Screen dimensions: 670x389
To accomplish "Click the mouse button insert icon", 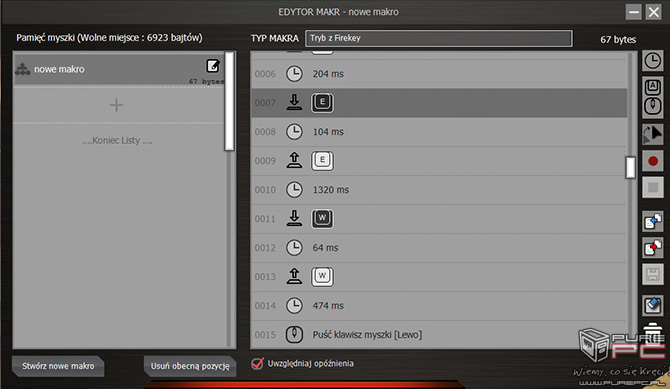I will point(652,106).
